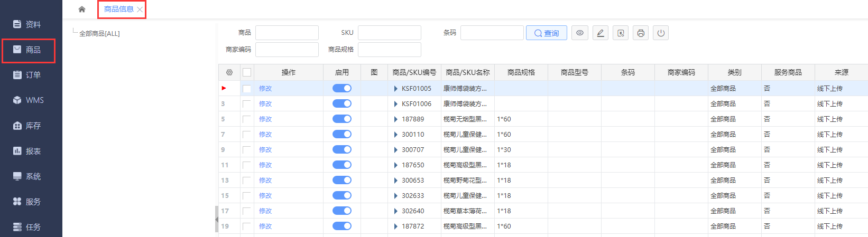Click the 服务商品 column header
This screenshot has height=237, width=868.
tap(788, 72)
